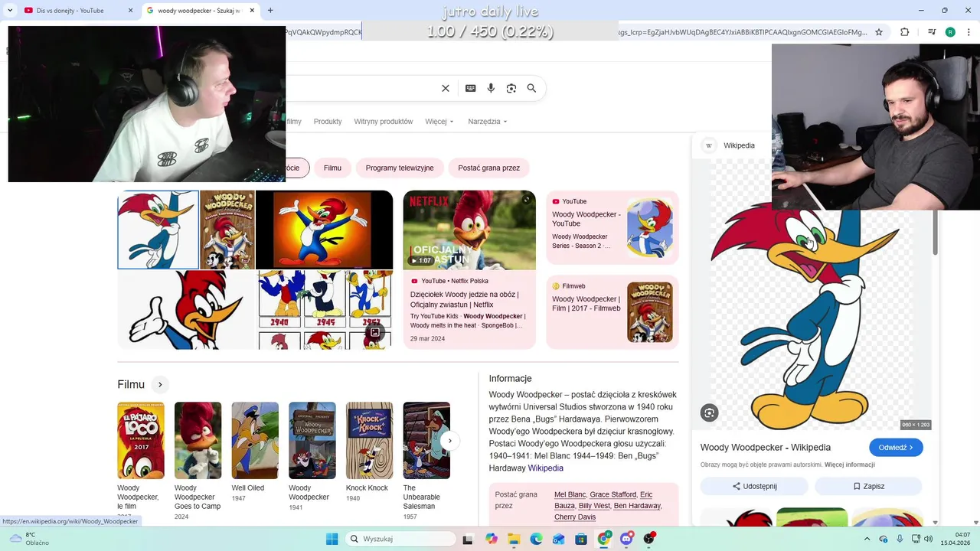Screen dimensions: 980x551
Task: Open Well Oiled 1947 film card
Action: [x=255, y=452]
